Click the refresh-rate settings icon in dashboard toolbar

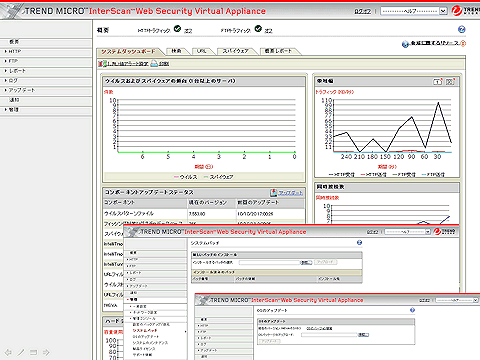102,63
